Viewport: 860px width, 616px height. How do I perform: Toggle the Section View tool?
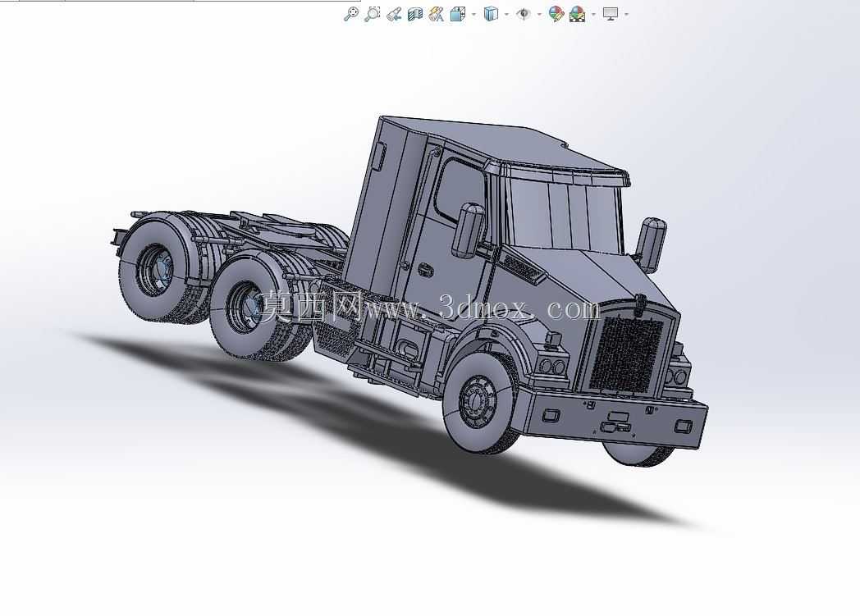click(415, 14)
